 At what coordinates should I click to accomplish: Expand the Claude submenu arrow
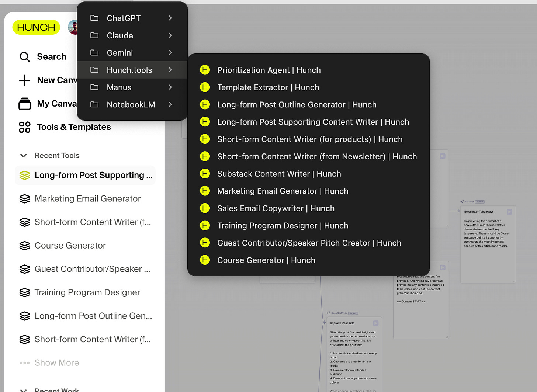pos(170,35)
